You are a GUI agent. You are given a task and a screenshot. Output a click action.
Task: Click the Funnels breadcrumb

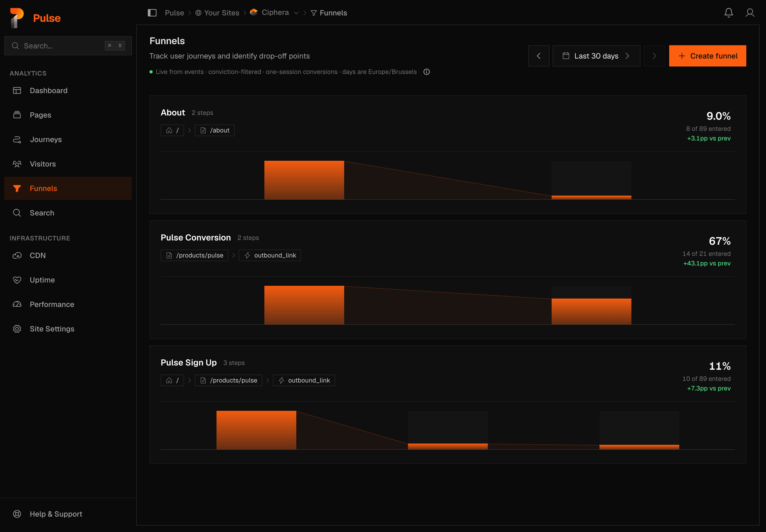coord(329,13)
